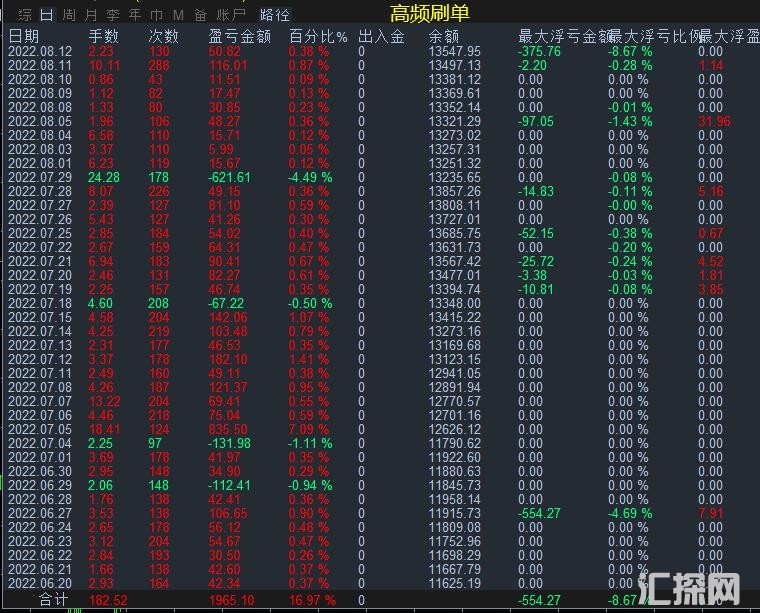The height and width of the screenshot is (613, 760).
Task: Open the 备 tab
Action: point(200,15)
